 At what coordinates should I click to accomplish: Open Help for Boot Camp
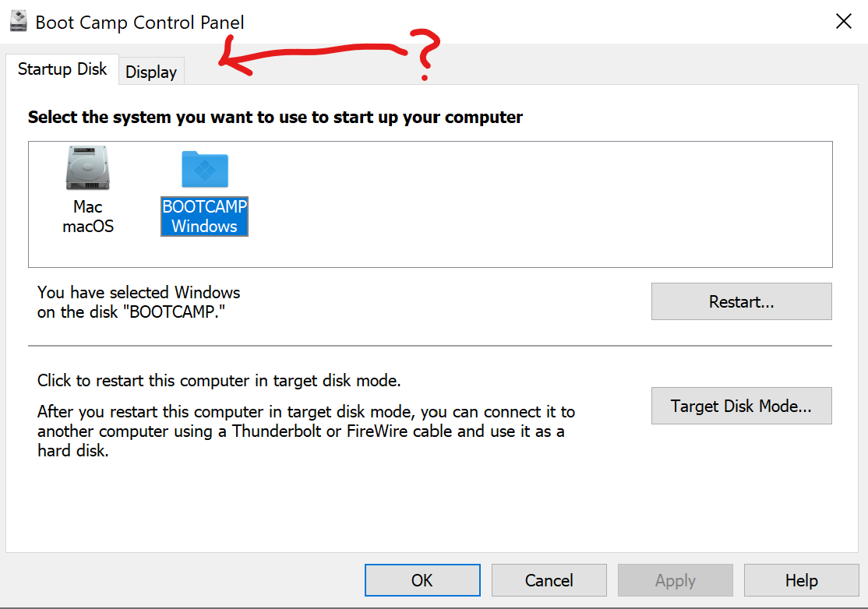coord(801,580)
